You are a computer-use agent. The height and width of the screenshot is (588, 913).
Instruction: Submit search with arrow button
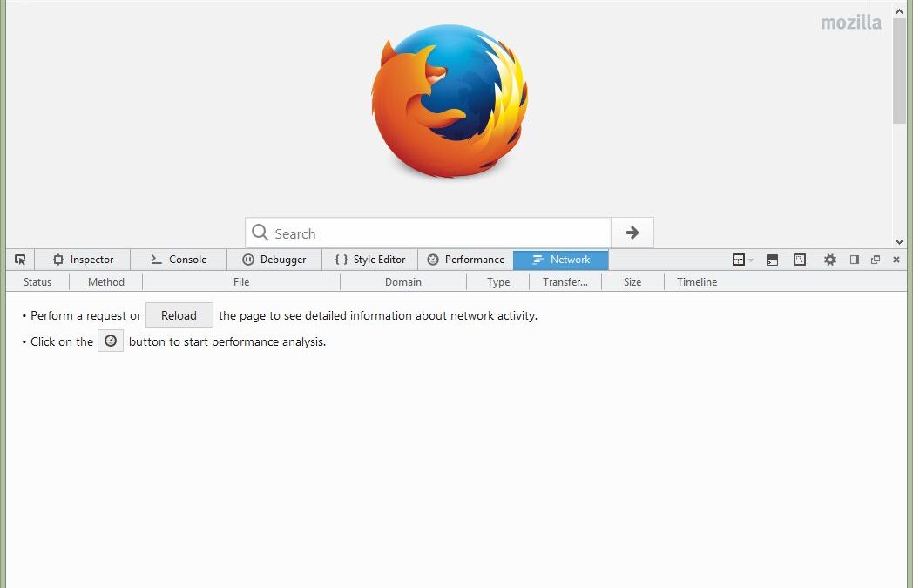point(632,233)
